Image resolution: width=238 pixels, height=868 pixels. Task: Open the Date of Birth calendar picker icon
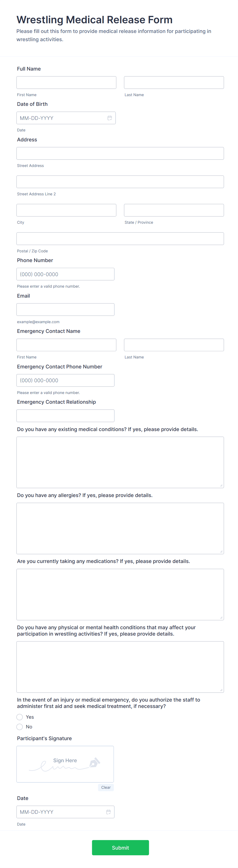[110, 118]
